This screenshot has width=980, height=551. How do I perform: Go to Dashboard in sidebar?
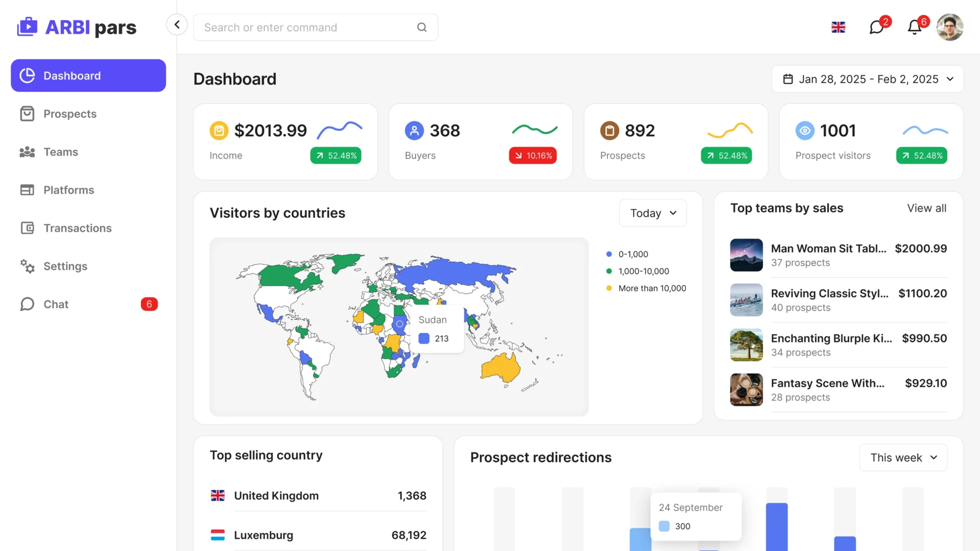click(88, 76)
